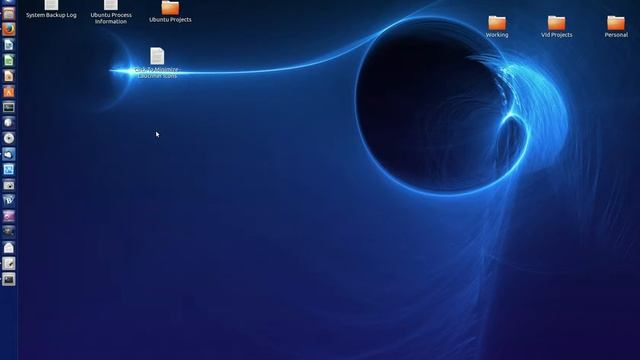Click the "Ubuntu Projects" label
The image size is (640, 360).
[170, 19]
